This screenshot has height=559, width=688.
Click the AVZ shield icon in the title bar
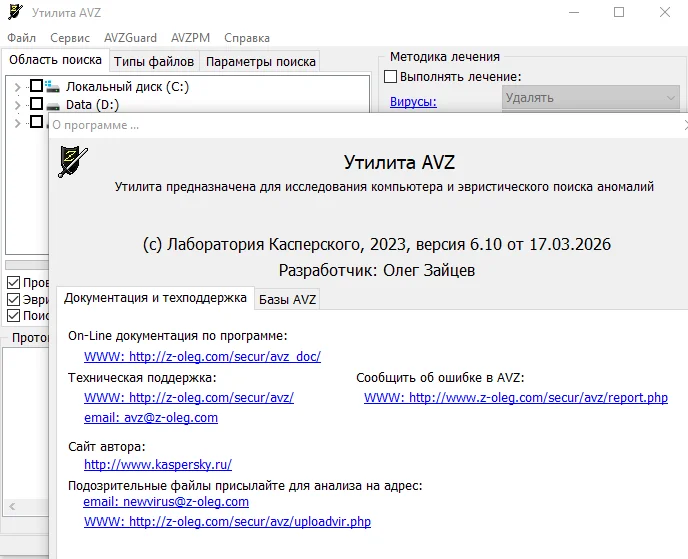click(x=15, y=12)
